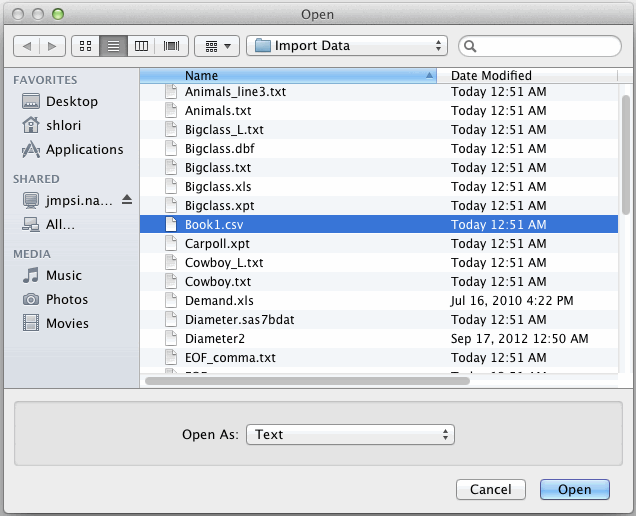Viewport: 636px width, 516px height.
Task: Open the Import Data folder popup
Action: point(347,46)
